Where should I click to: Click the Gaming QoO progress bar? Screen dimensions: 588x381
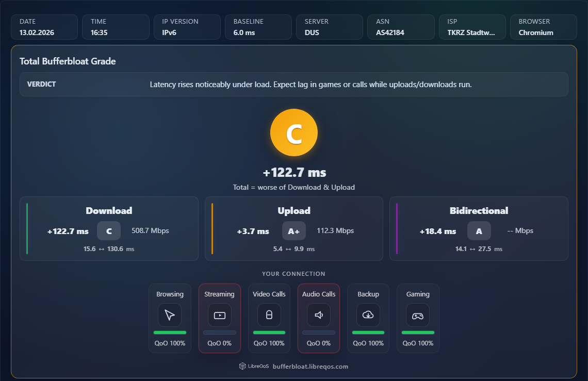(x=418, y=333)
